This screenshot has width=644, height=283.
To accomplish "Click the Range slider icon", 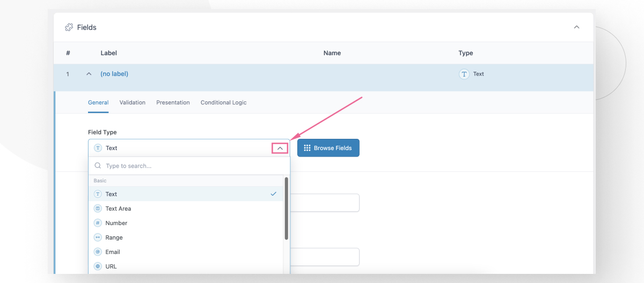I will (98, 237).
